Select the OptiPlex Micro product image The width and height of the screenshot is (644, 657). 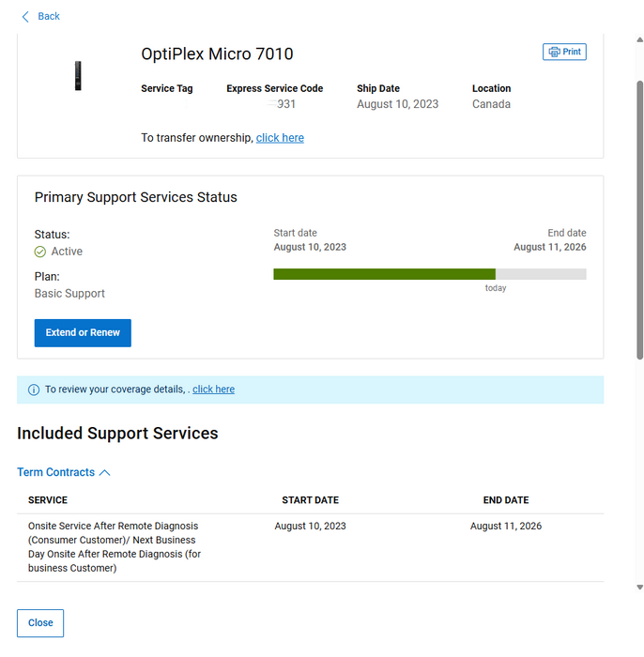[x=78, y=75]
